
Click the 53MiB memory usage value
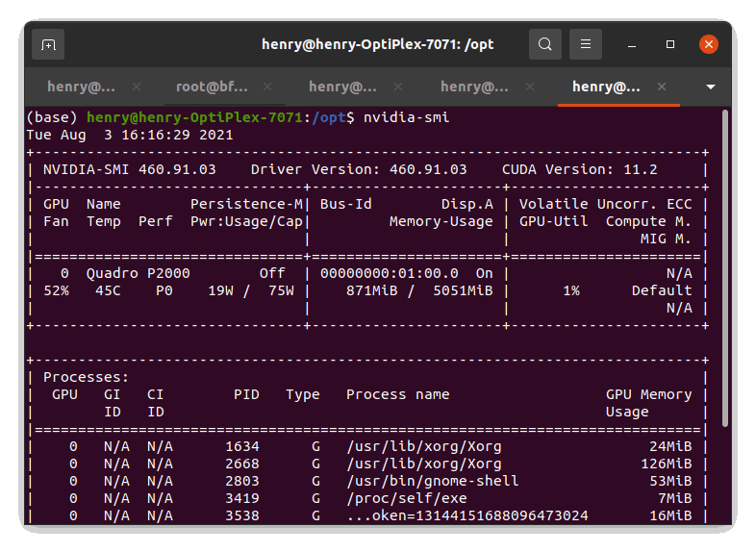(x=670, y=482)
